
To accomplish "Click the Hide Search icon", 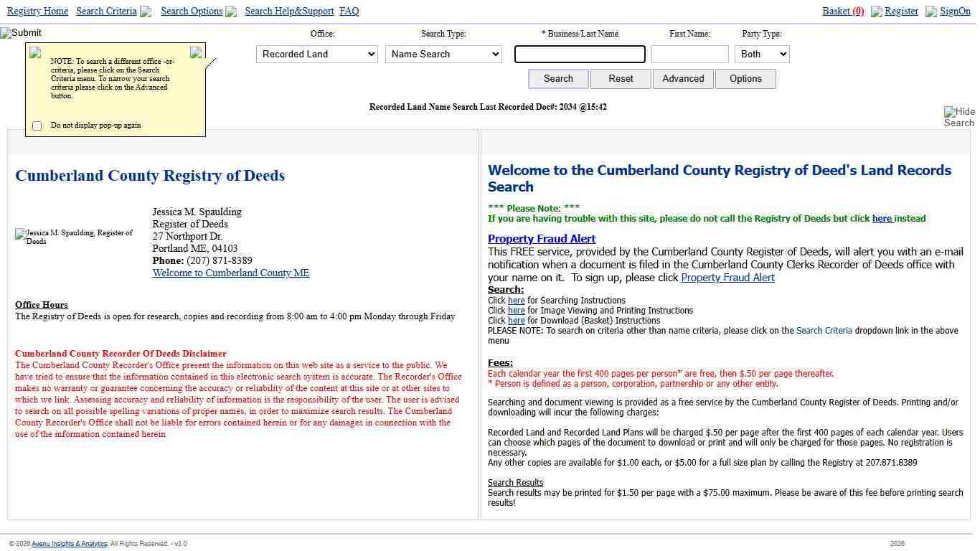I will tap(958, 117).
